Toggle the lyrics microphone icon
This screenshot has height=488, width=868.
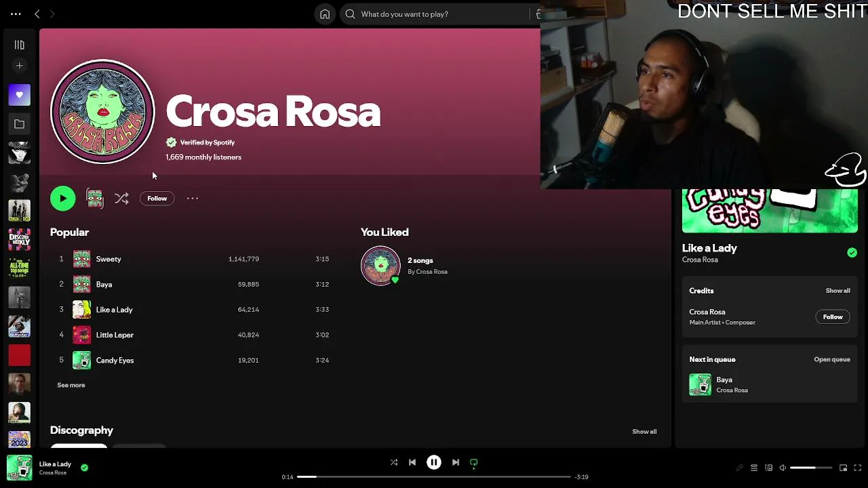click(x=739, y=468)
